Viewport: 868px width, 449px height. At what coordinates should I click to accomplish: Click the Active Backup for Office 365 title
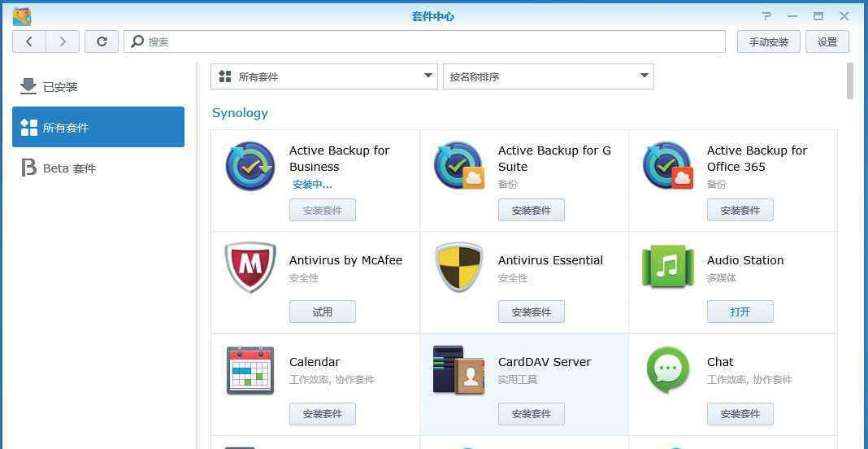click(757, 159)
